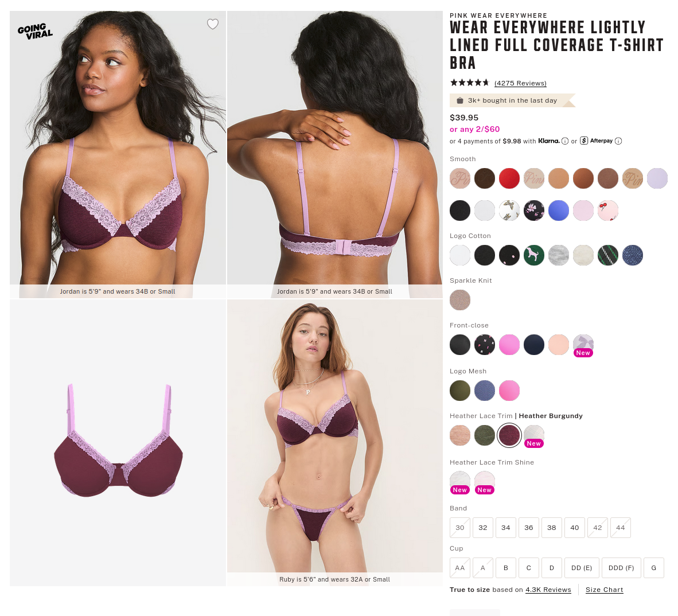Open the Size Chart link
Screen dimensions: 678x616
(604, 590)
